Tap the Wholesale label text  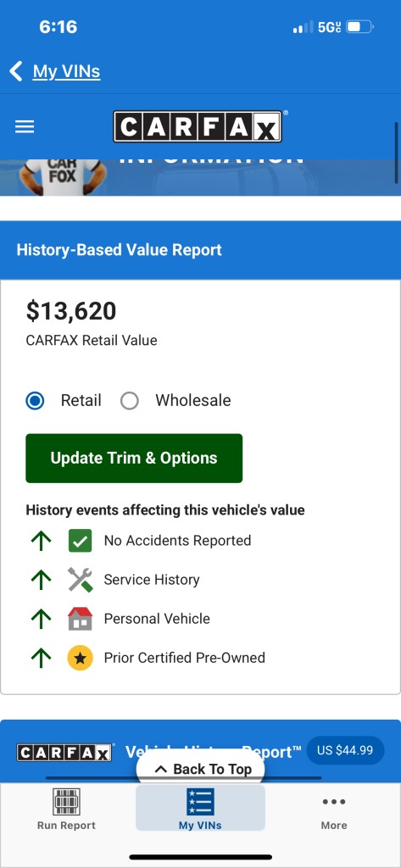pyautogui.click(x=192, y=400)
